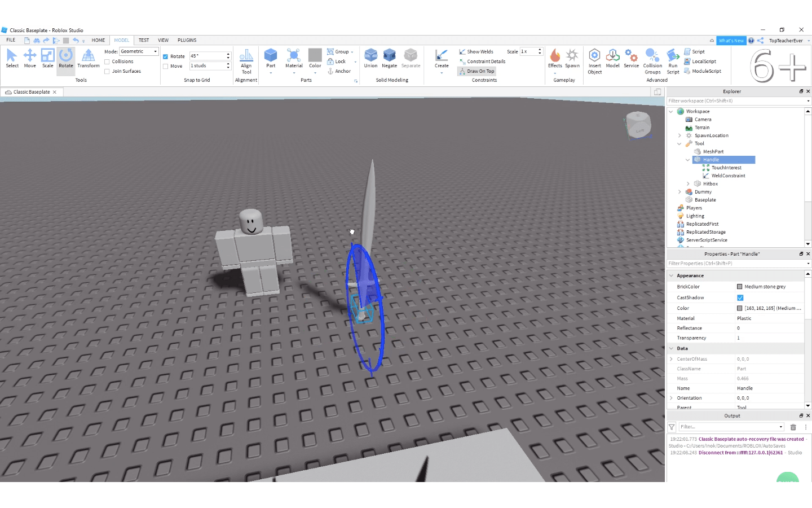Lock the selected part
This screenshot has width=812, height=508.
coord(337,62)
